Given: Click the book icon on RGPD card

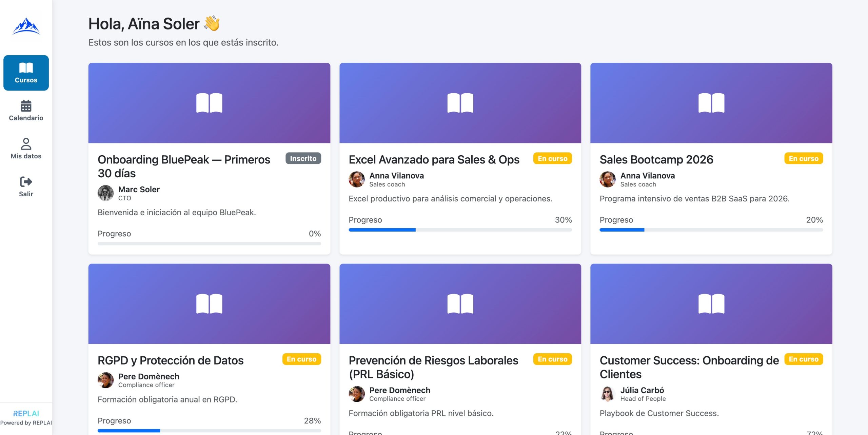Looking at the screenshot, I should point(209,303).
